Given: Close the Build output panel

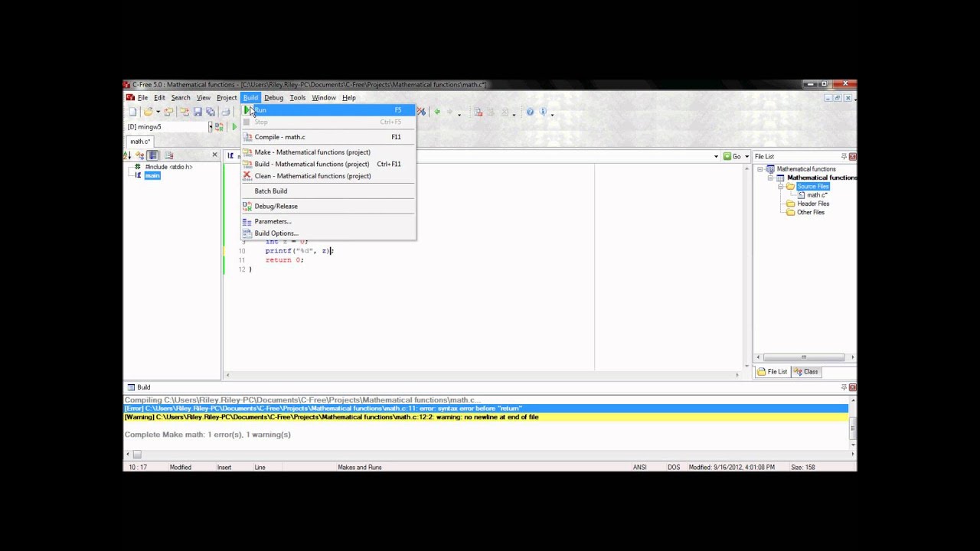Looking at the screenshot, I should pos(853,388).
